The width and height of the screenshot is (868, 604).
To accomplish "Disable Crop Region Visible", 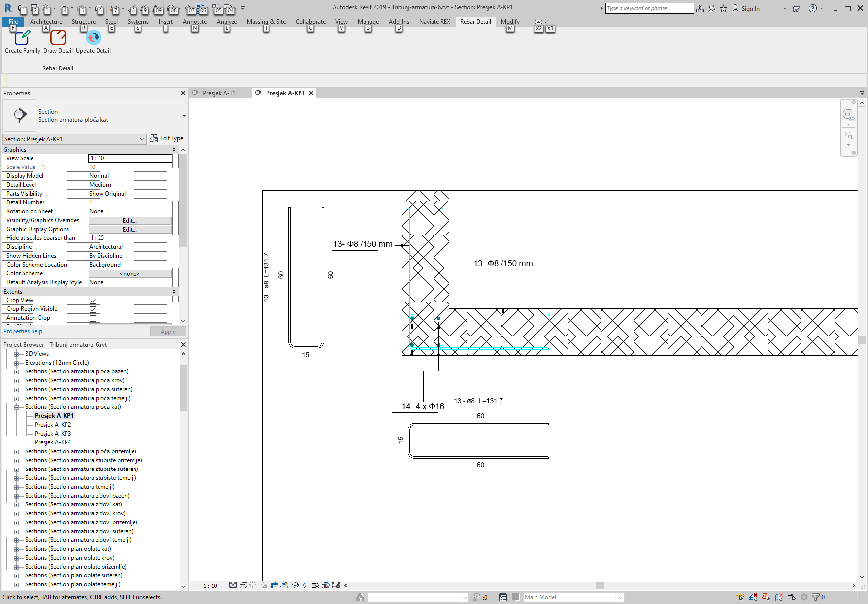I will (93, 309).
